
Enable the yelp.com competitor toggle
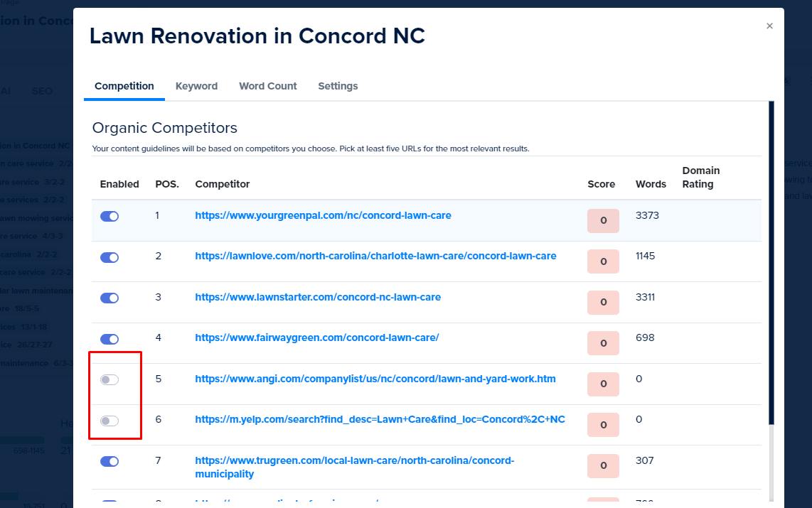click(x=109, y=421)
